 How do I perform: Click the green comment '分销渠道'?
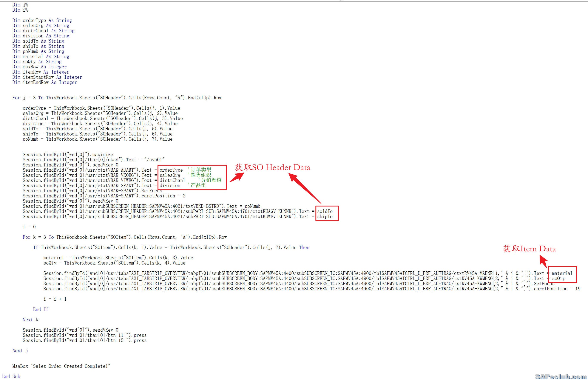(211, 180)
